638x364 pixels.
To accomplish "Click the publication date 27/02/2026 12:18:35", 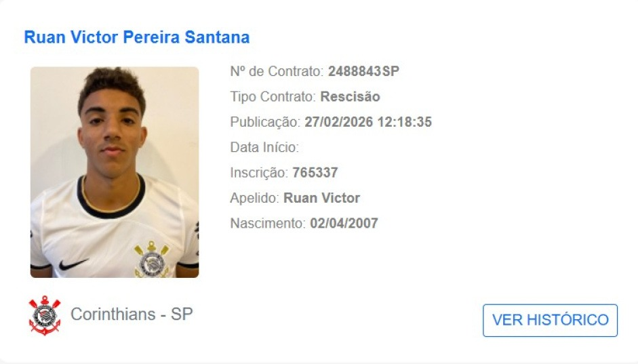I will pyautogui.click(x=368, y=121).
